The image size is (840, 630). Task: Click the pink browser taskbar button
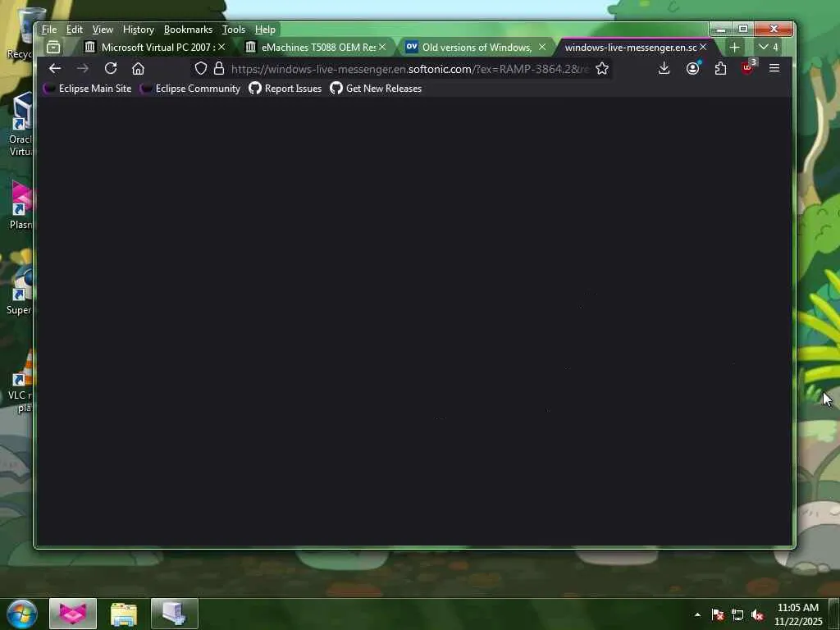[x=73, y=614]
